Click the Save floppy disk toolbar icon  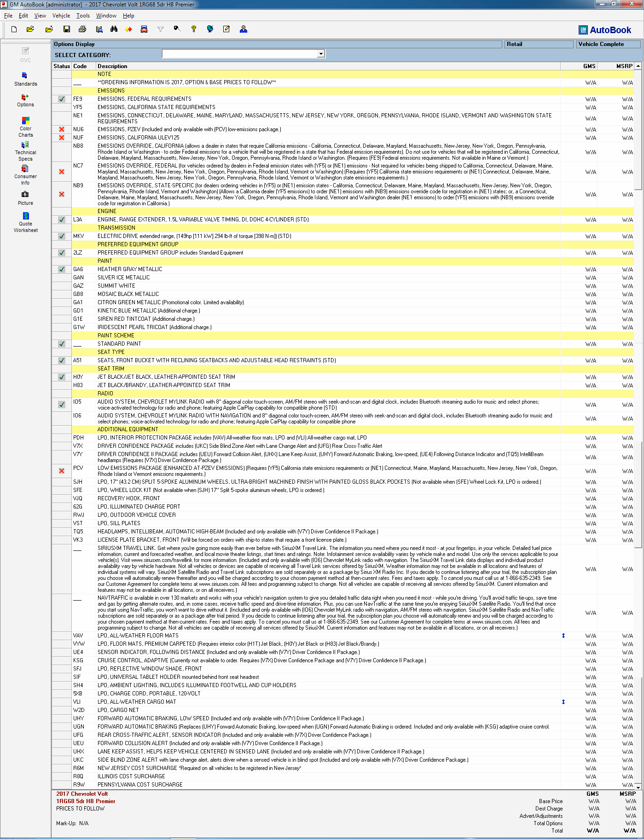[x=67, y=29]
